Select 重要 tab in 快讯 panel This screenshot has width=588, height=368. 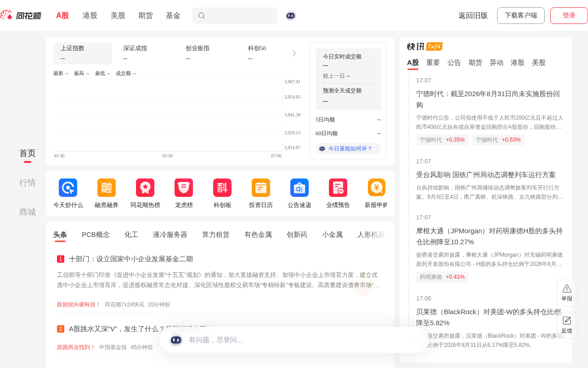pyautogui.click(x=433, y=63)
